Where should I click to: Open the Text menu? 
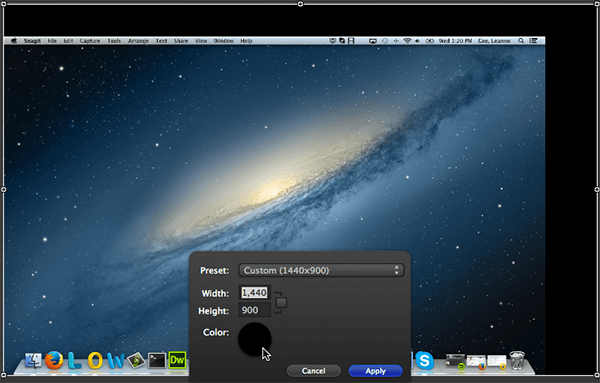pos(161,41)
